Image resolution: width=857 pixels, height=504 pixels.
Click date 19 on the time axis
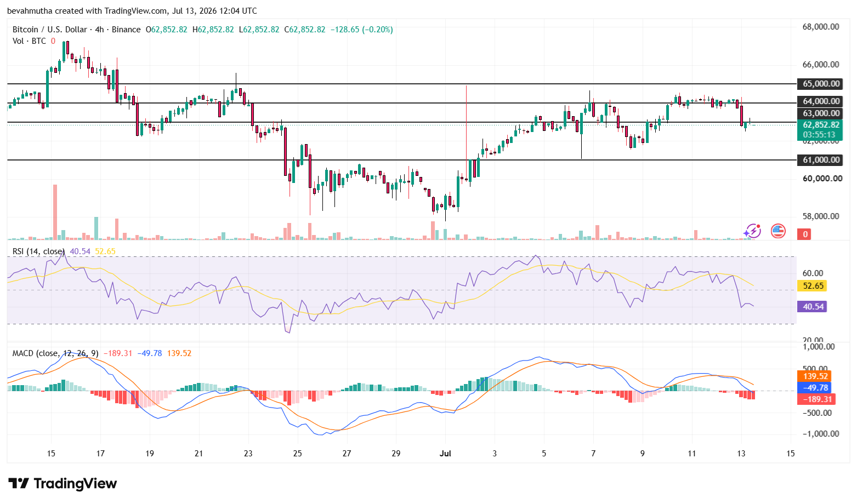(150, 454)
